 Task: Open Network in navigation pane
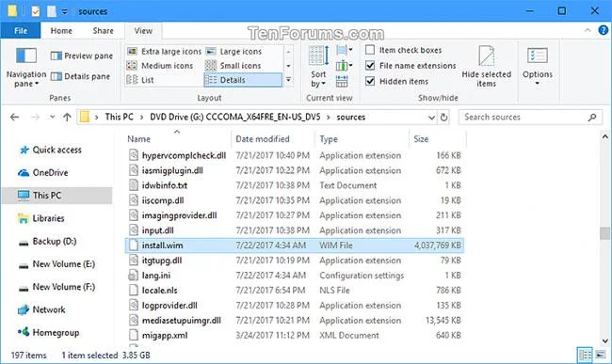click(41, 309)
